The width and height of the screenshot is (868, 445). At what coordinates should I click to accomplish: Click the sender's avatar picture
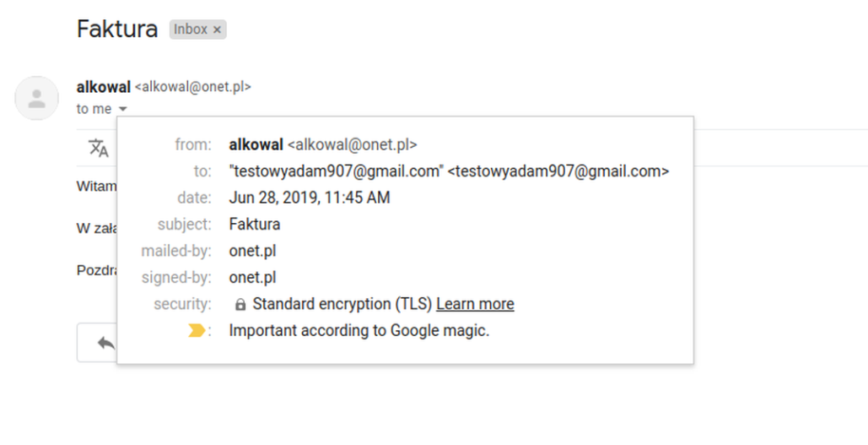tap(36, 98)
